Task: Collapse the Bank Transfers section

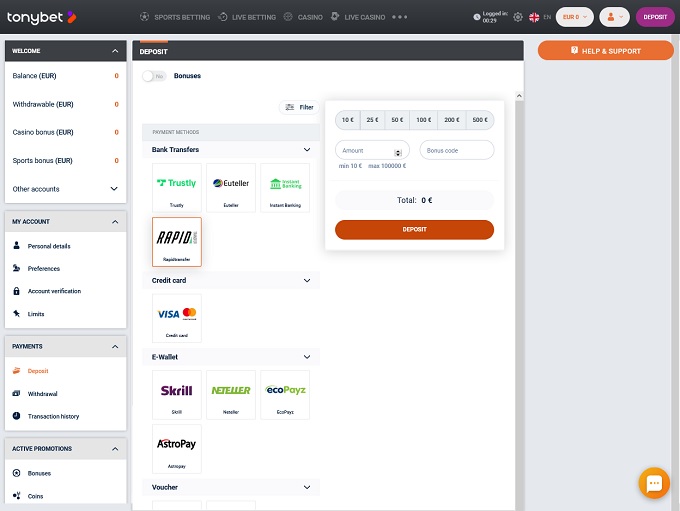Action: click(x=307, y=150)
